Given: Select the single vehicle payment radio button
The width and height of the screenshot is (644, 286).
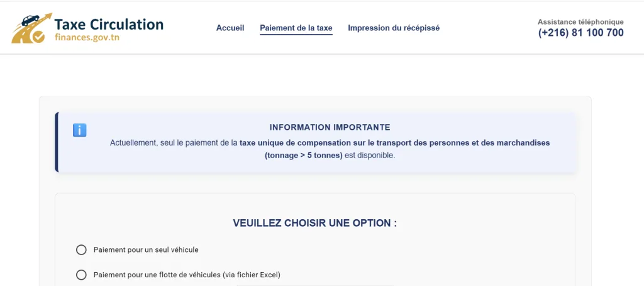Looking at the screenshot, I should click(x=81, y=250).
